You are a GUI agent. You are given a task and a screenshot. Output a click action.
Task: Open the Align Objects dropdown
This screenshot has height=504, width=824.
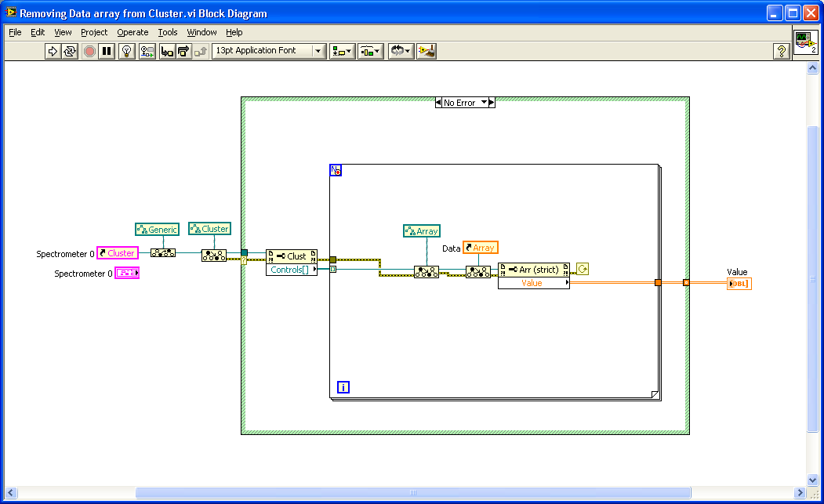click(342, 51)
